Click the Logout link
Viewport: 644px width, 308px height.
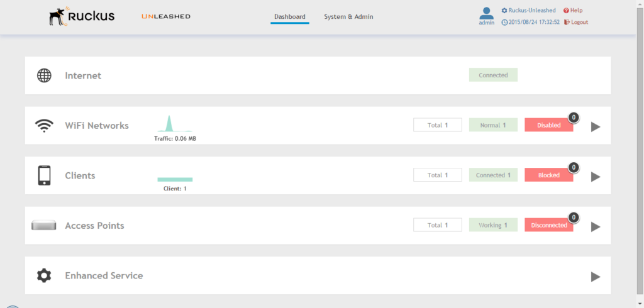point(576,22)
